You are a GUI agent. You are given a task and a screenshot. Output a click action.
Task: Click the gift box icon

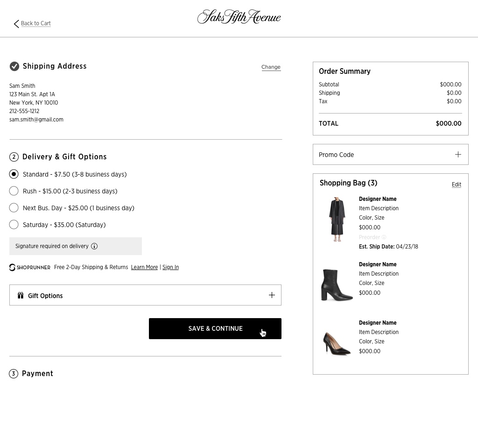pyautogui.click(x=21, y=295)
